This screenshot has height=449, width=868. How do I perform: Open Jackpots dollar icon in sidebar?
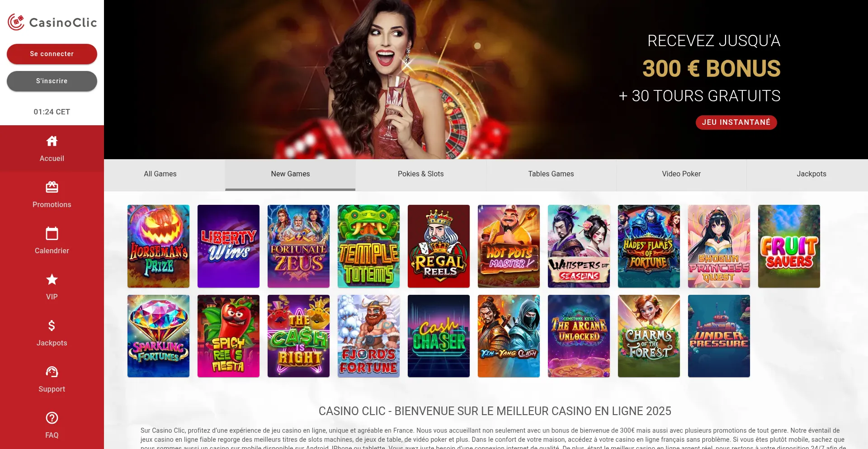tap(52, 326)
